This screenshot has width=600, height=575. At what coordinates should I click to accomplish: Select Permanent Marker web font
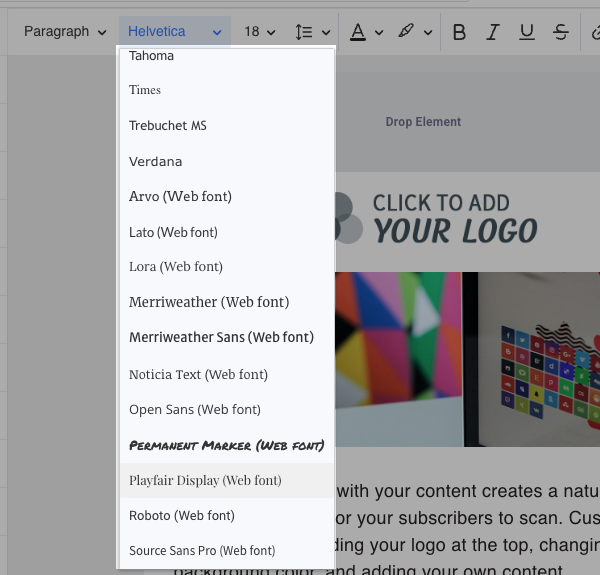(226, 444)
